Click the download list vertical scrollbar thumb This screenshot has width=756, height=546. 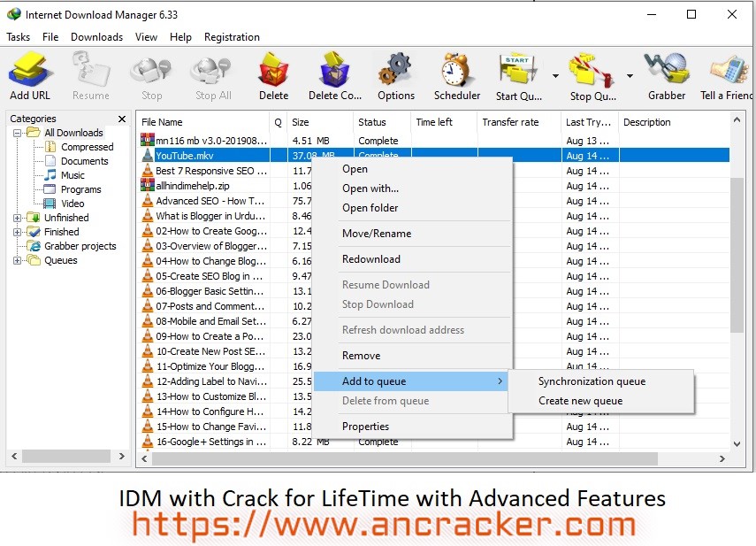click(x=737, y=255)
